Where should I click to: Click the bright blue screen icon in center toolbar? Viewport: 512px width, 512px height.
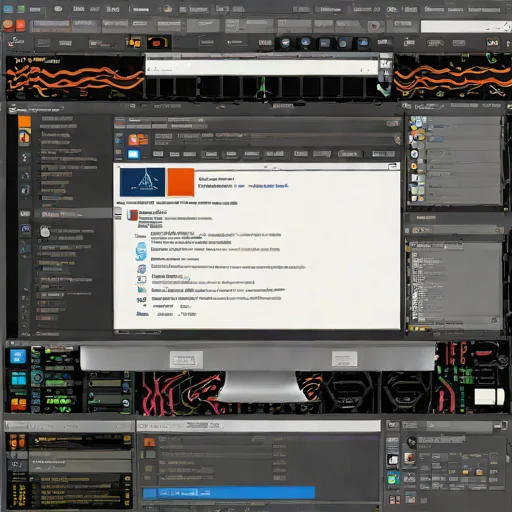coord(133,154)
